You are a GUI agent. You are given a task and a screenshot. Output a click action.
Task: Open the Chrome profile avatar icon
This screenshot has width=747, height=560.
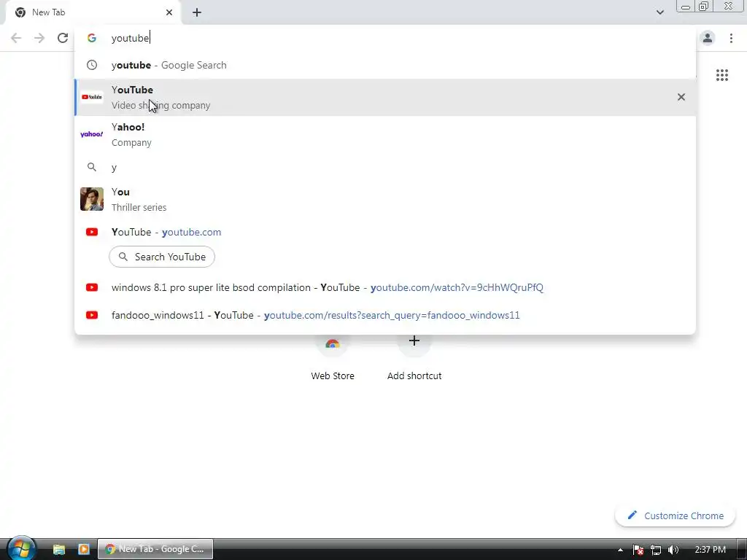tap(708, 38)
